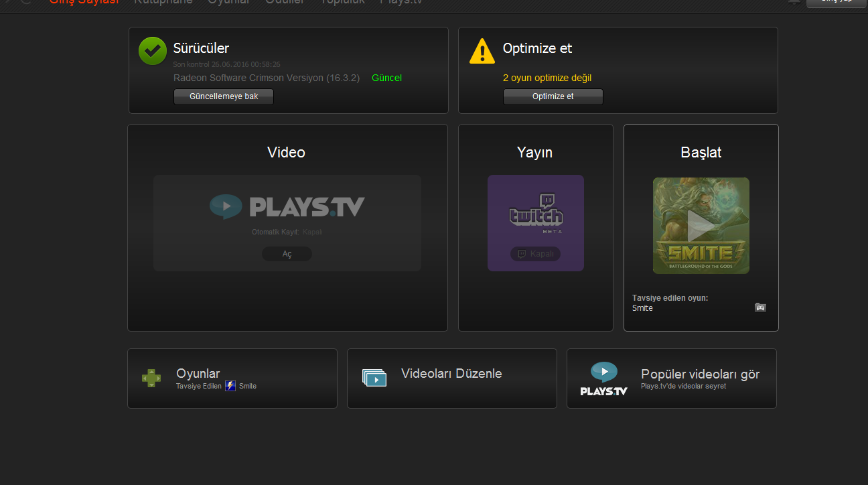
Task: Click the Optimize et button
Action: [553, 96]
